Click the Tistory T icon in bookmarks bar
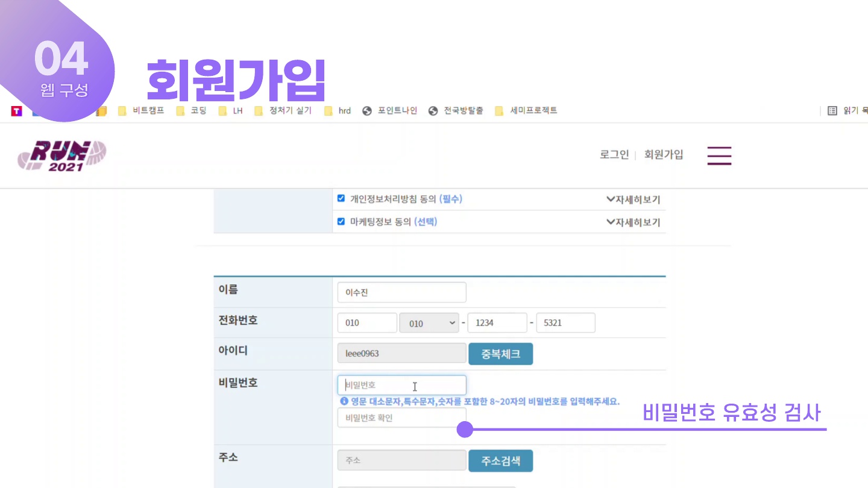 click(15, 111)
